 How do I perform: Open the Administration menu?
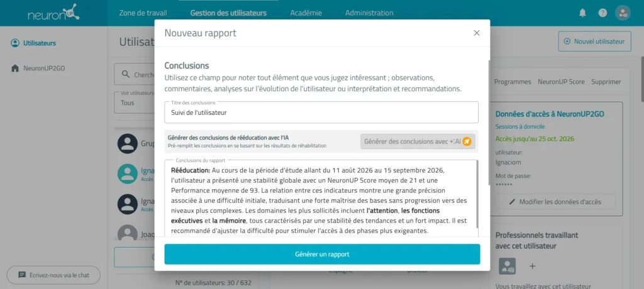369,13
